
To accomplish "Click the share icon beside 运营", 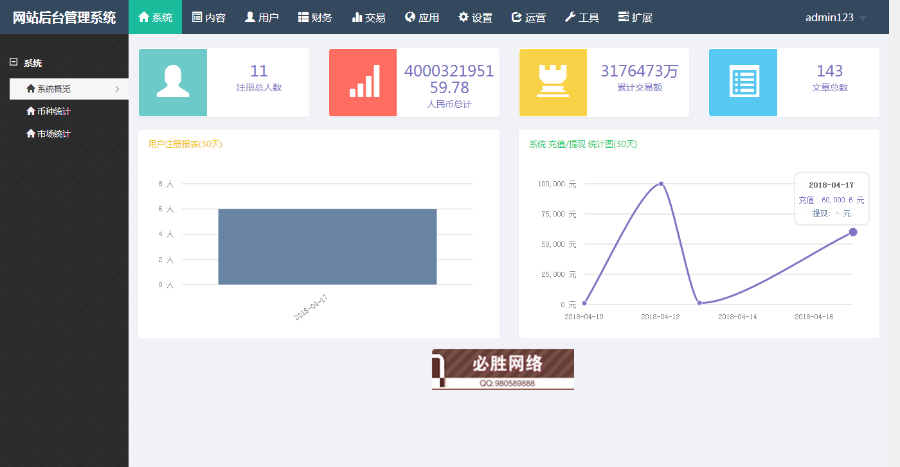I will [517, 17].
